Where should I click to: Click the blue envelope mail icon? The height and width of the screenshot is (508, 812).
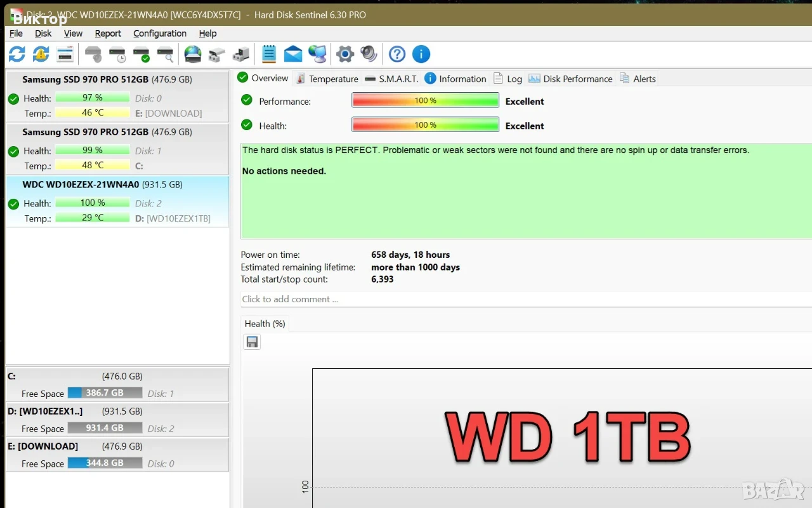coord(293,54)
